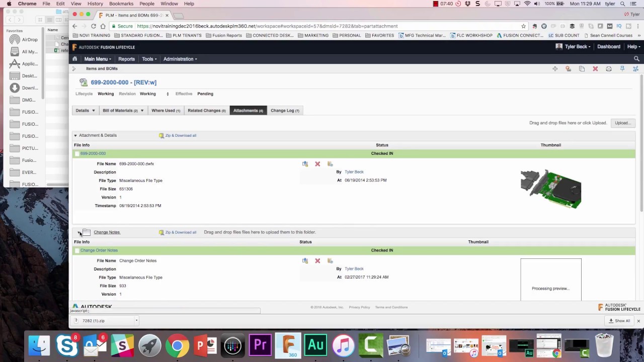The height and width of the screenshot is (362, 644).
Task: Expand the breadcrumb arrow left of Items and BOMs
Action: [x=74, y=69]
